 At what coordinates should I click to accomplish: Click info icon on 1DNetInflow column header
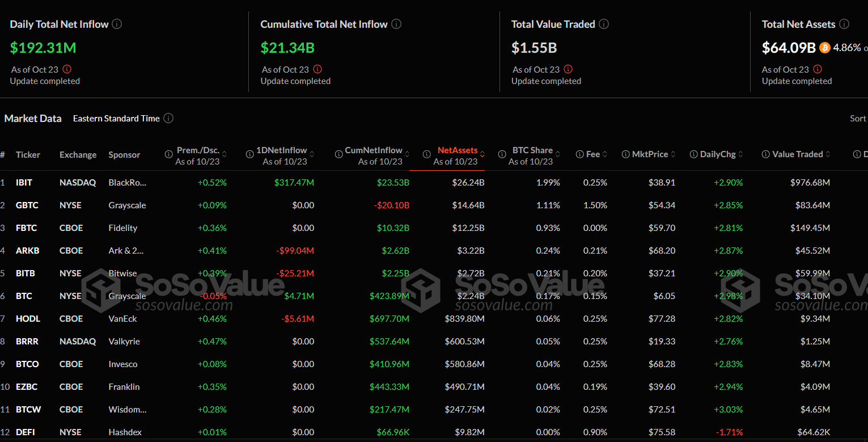[x=250, y=154]
